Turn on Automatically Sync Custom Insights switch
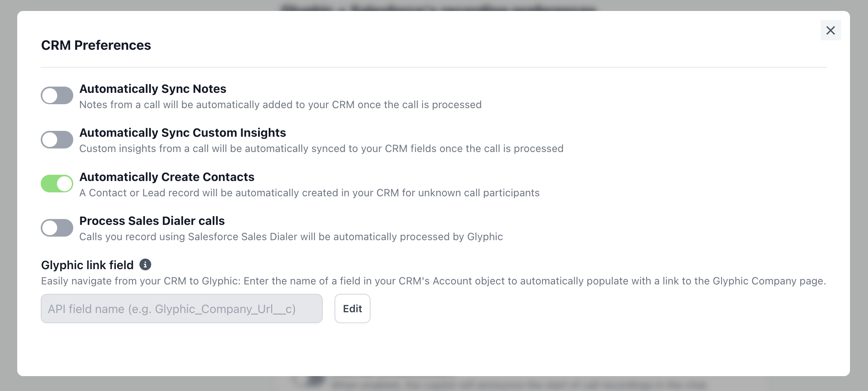Screen dimensions: 868x391 (x=57, y=140)
